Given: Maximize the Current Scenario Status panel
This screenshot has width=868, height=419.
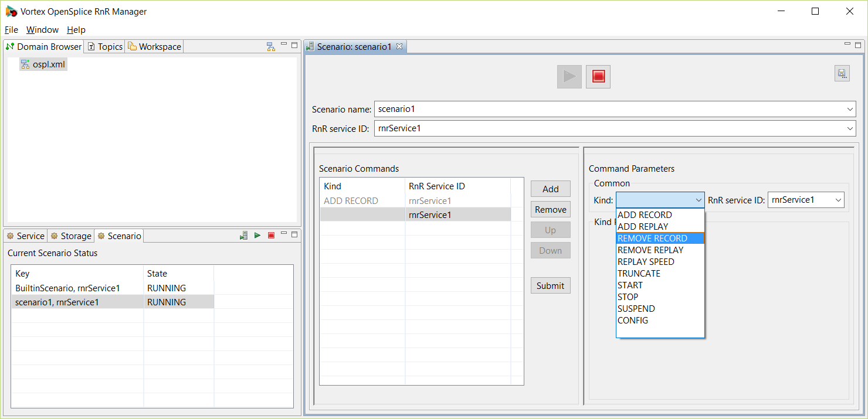Looking at the screenshot, I should click(x=294, y=234).
